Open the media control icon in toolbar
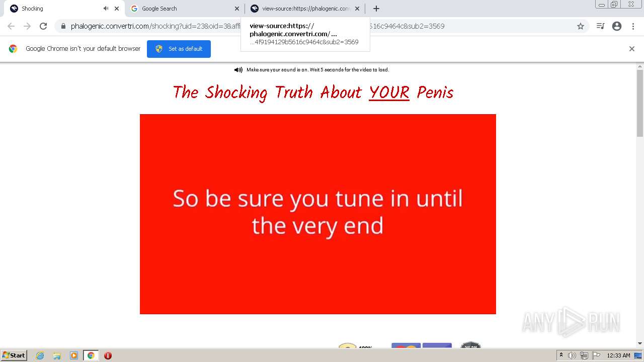 tap(600, 26)
